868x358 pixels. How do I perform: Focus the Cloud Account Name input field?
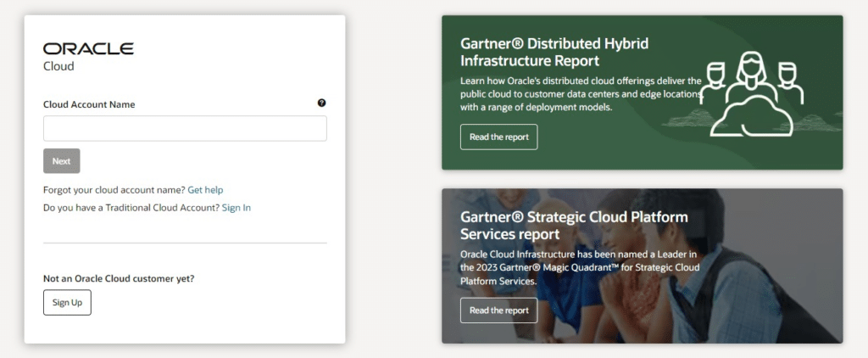[185, 129]
